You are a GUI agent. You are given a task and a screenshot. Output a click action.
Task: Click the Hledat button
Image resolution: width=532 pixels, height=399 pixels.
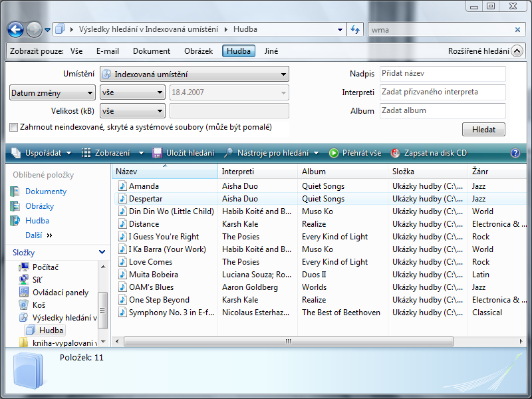pyautogui.click(x=483, y=130)
